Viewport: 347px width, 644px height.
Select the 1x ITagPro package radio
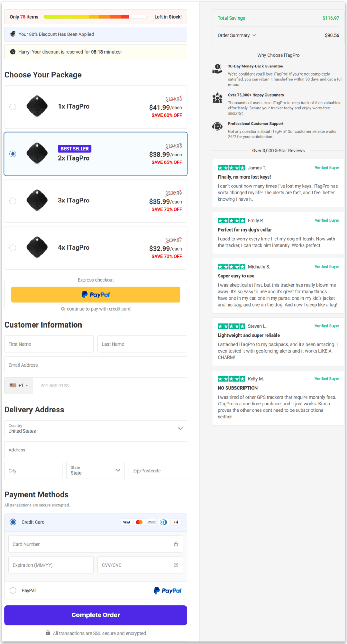(13, 107)
